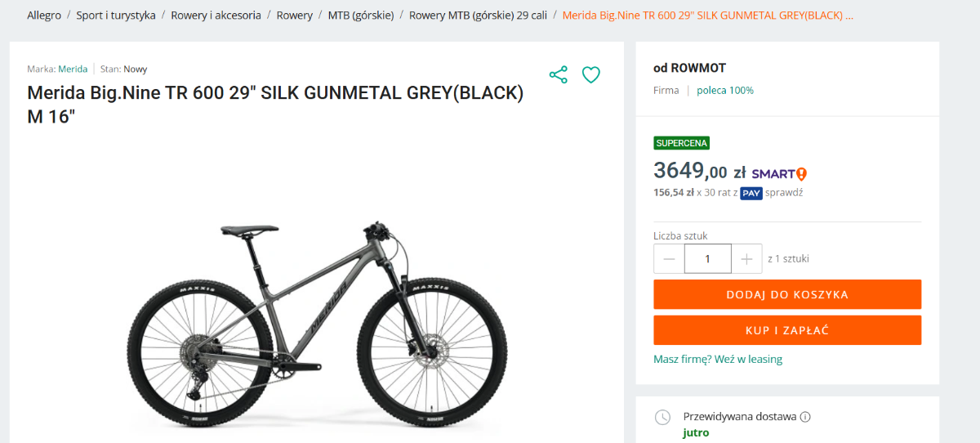The image size is (980, 443).
Task: Click the Smart! badge logo
Action: (779, 173)
